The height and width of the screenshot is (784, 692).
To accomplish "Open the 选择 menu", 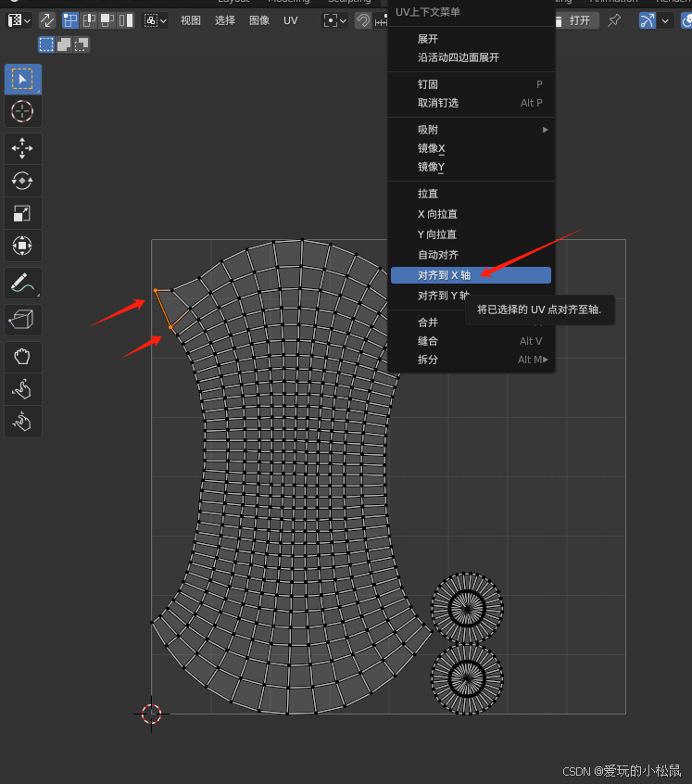I will 225,20.
